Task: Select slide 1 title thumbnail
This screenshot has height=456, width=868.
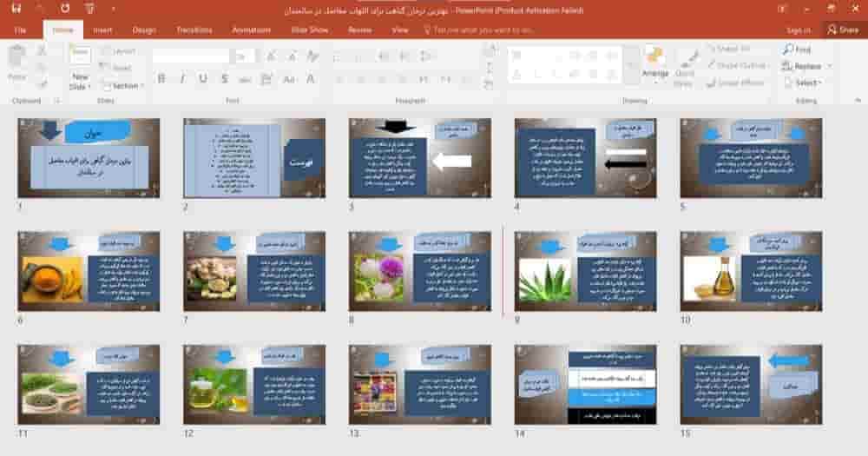Action: click(x=89, y=158)
